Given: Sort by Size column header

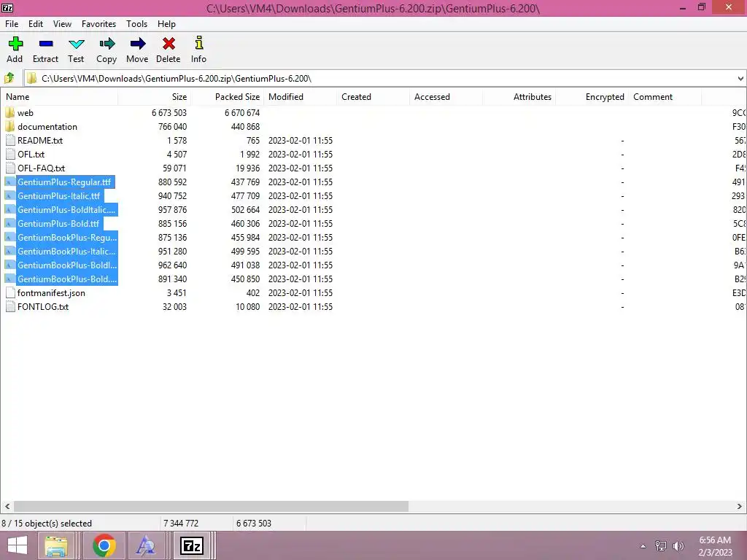Looking at the screenshot, I should click(x=155, y=97).
